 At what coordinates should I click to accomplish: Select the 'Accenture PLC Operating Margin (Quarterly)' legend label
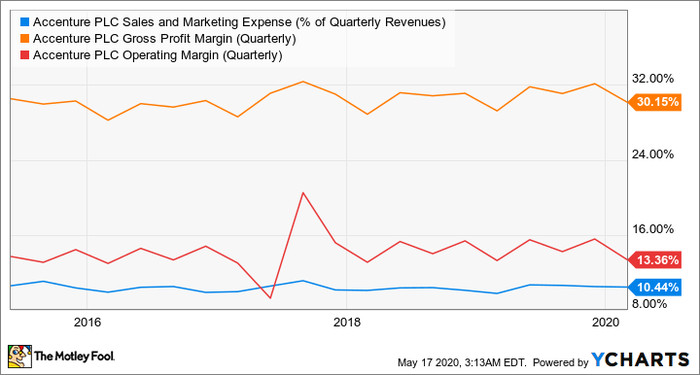[158, 56]
